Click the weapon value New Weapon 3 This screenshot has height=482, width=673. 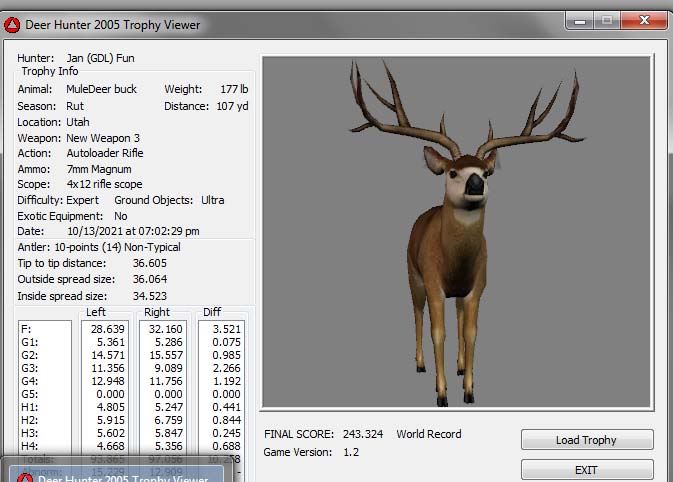(x=103, y=137)
